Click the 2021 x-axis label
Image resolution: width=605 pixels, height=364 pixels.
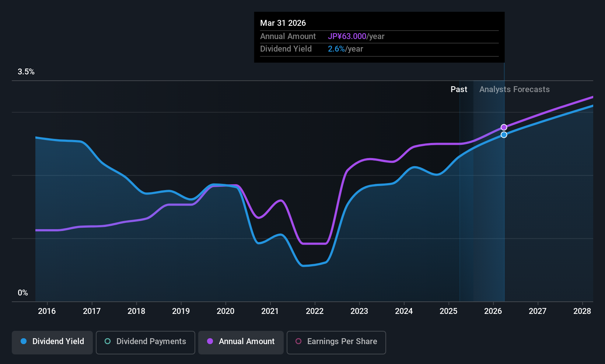tap(270, 311)
